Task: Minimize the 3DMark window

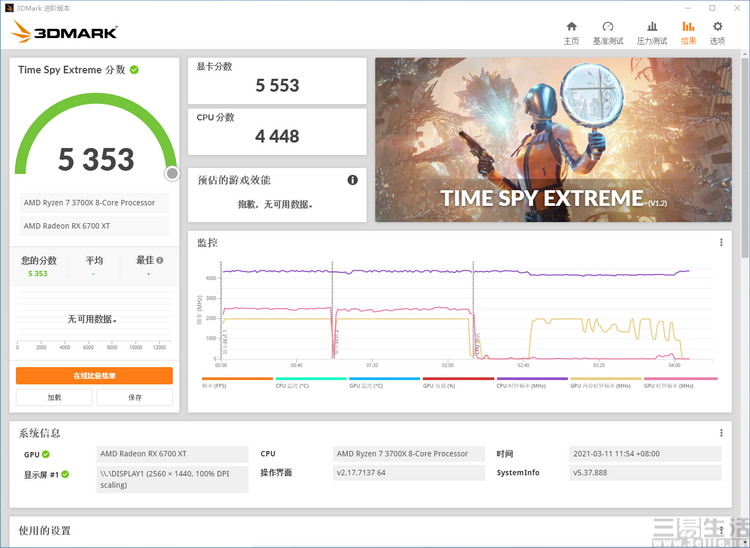Action: (x=688, y=8)
